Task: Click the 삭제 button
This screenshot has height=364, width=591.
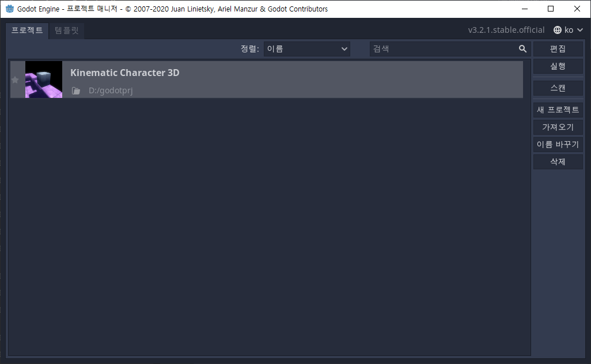Action: [x=558, y=162]
